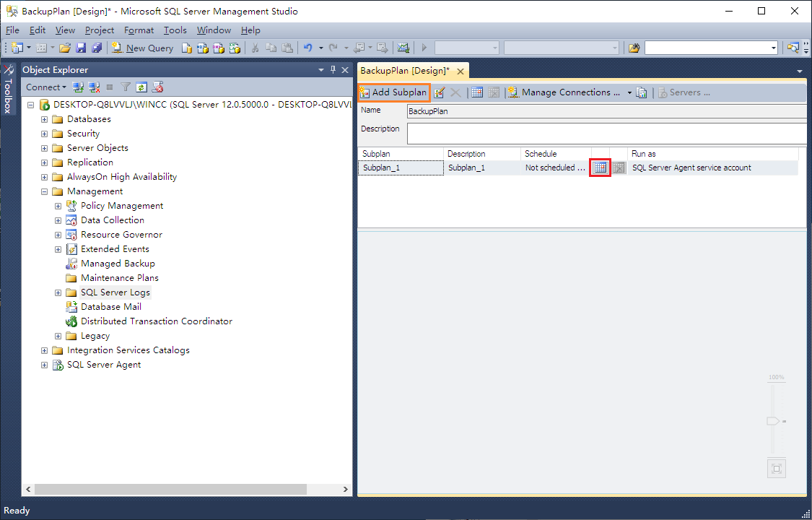The height and width of the screenshot is (520, 812).
Task: Select the Database Mail tree item
Action: [x=111, y=307]
